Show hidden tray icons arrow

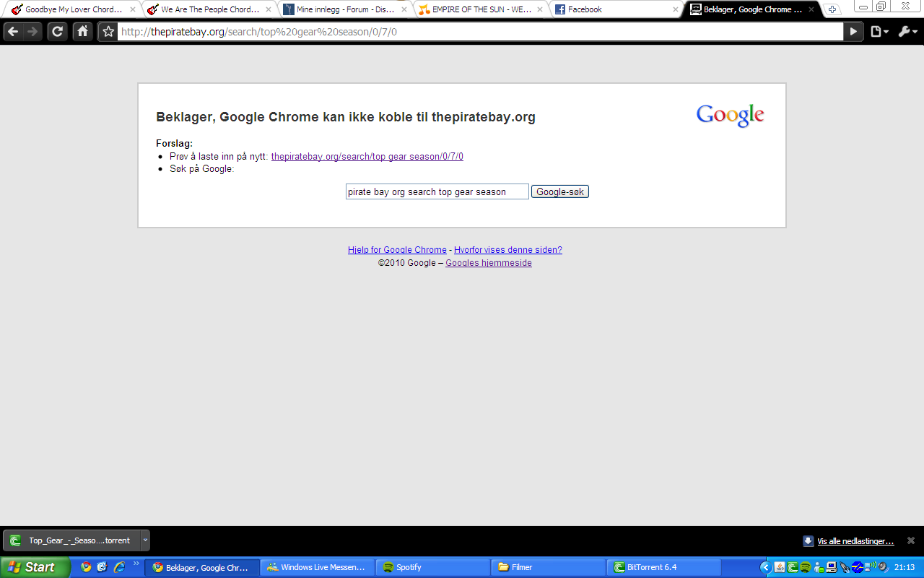766,567
